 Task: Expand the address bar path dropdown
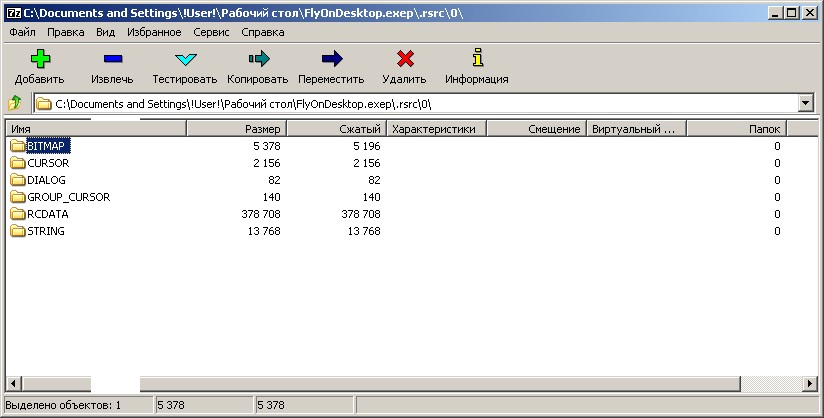(806, 103)
